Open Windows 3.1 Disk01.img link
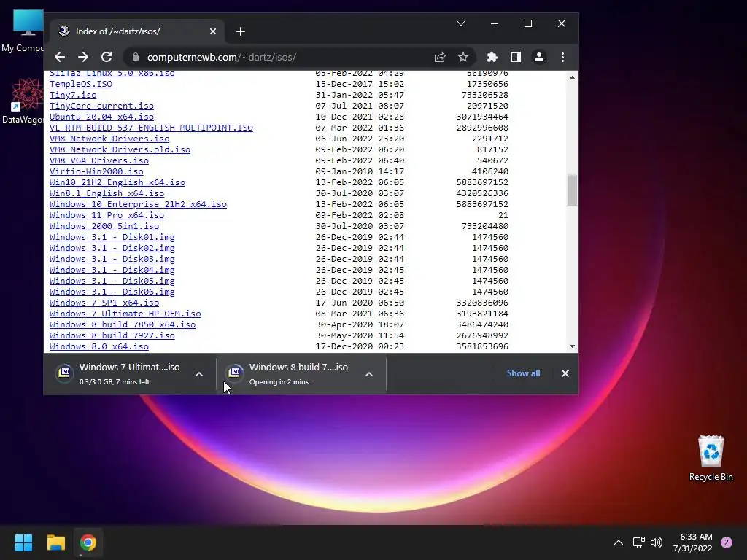The height and width of the screenshot is (560, 747). click(112, 237)
